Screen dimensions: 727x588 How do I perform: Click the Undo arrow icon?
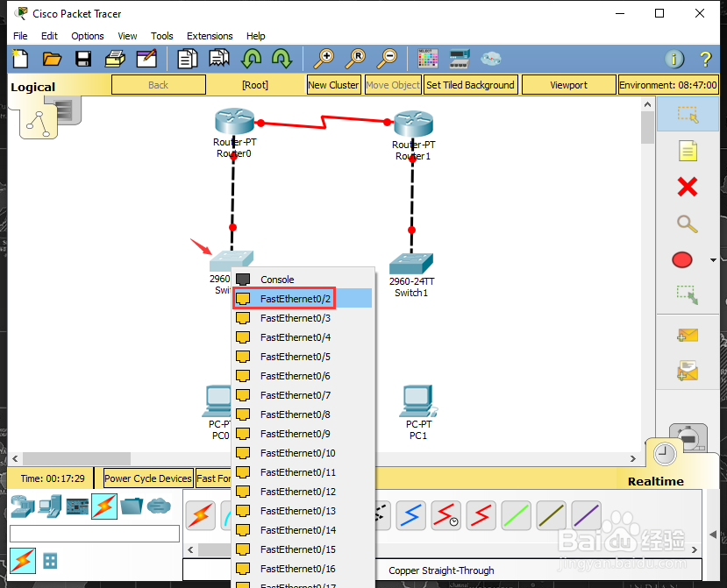251,59
